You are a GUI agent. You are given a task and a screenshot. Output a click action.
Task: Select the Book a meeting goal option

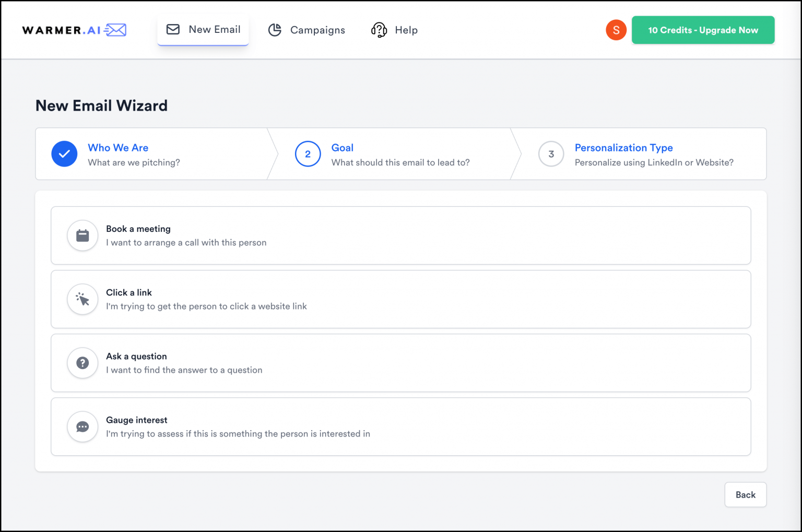pyautogui.click(x=400, y=235)
